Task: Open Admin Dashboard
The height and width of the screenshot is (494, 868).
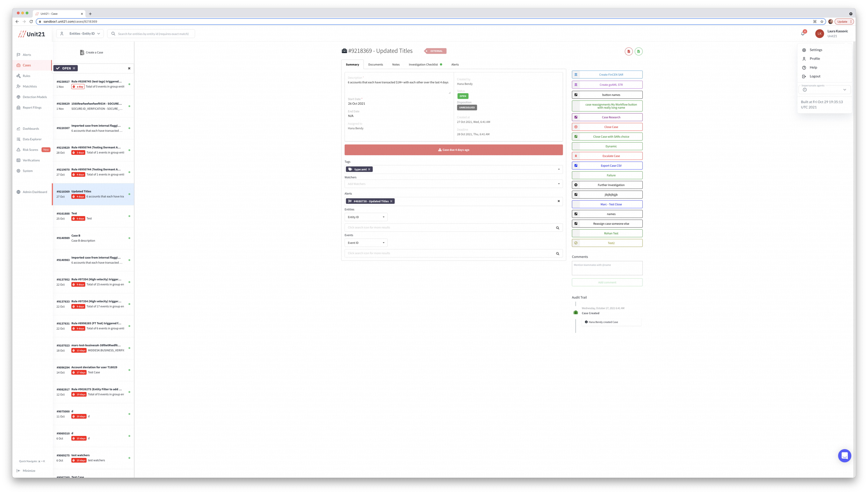Action: 35,192
